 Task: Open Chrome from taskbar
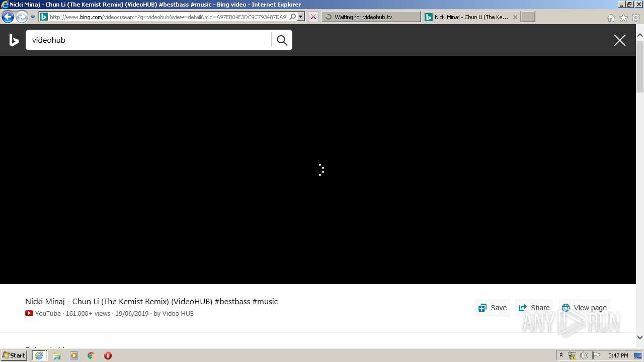click(91, 355)
